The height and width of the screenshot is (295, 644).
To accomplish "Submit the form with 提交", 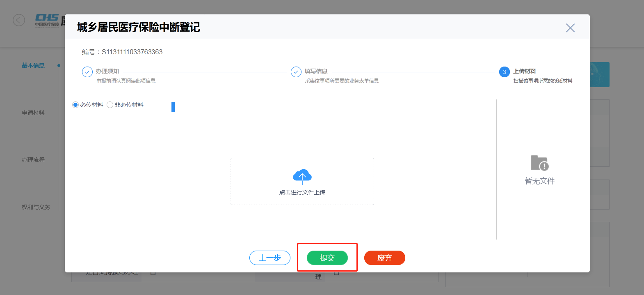I will [x=327, y=258].
